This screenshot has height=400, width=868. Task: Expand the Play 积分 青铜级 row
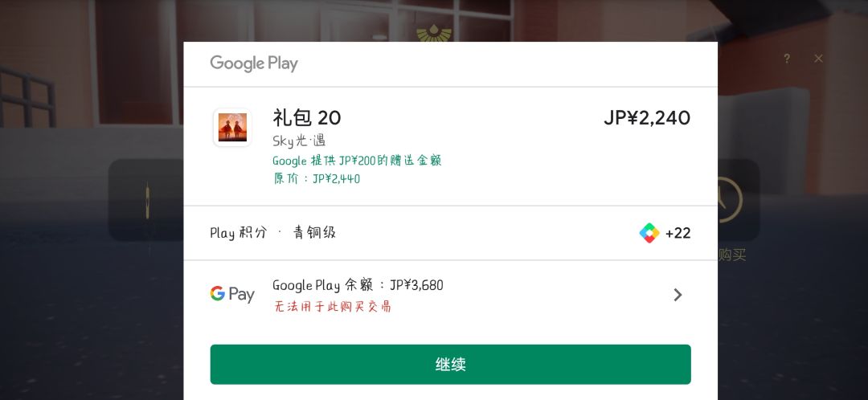click(451, 233)
